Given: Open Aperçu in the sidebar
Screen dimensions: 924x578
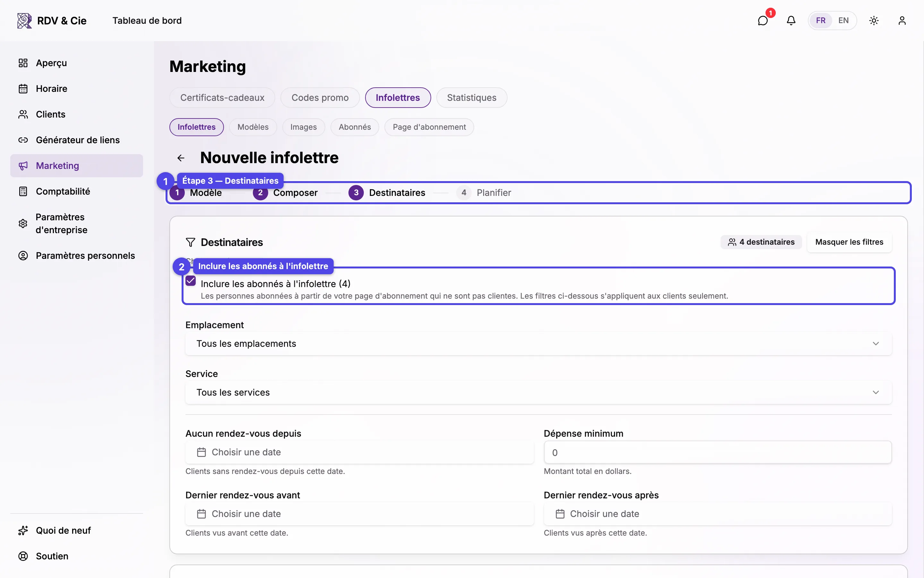Looking at the screenshot, I should tap(76, 63).
